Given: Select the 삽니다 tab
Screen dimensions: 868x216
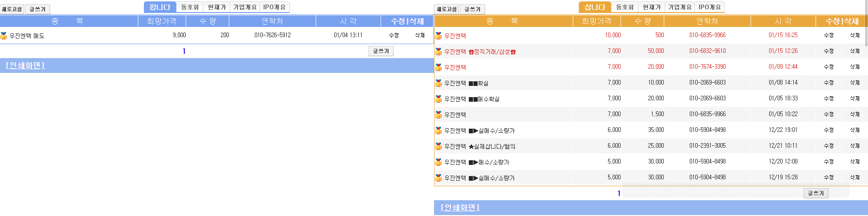Looking at the screenshot, I should click(595, 7).
